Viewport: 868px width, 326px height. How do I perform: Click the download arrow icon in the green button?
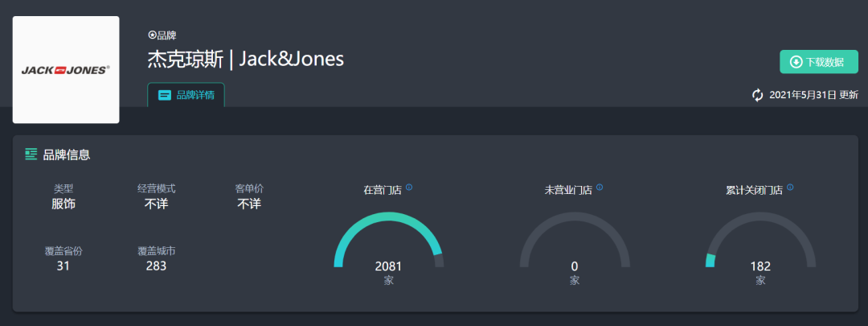point(796,61)
